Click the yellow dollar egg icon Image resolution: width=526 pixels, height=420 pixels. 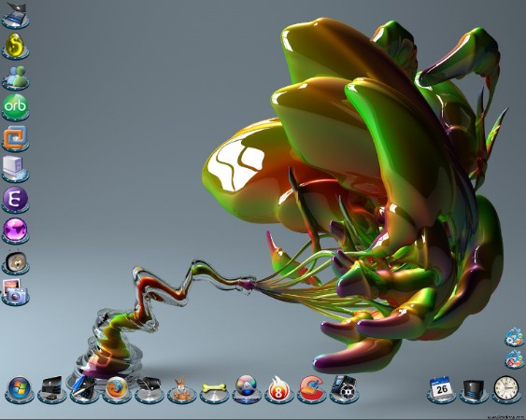coord(15,46)
